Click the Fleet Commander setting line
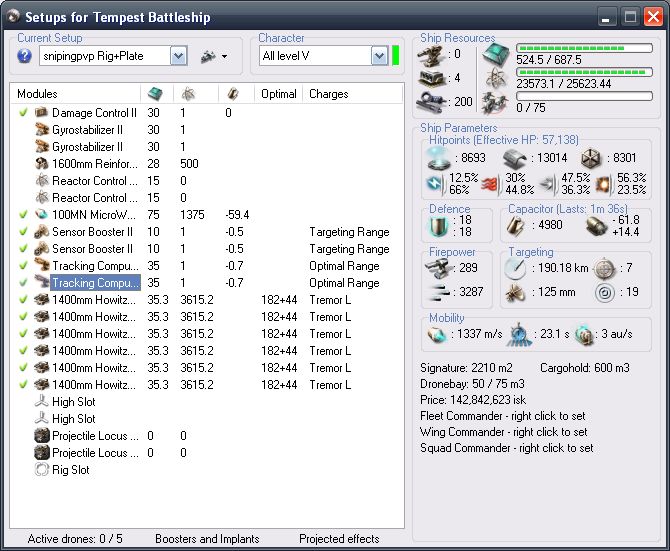Viewport: 670px width, 551px height. click(x=504, y=416)
